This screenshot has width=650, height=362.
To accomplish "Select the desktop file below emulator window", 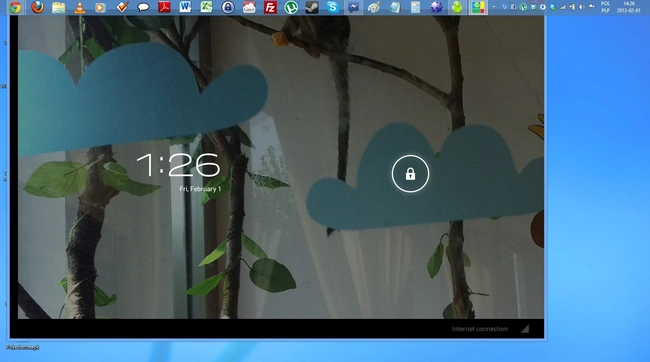I will (23, 347).
